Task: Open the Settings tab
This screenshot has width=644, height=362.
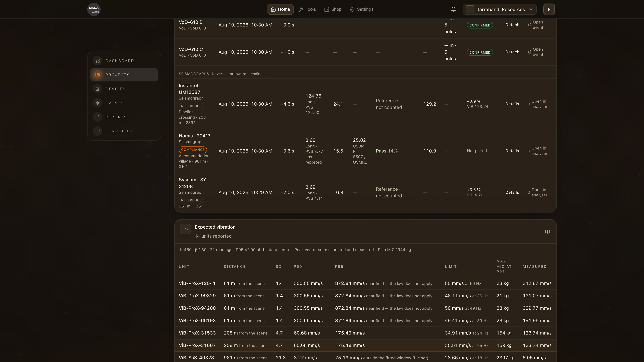Action: (362, 9)
